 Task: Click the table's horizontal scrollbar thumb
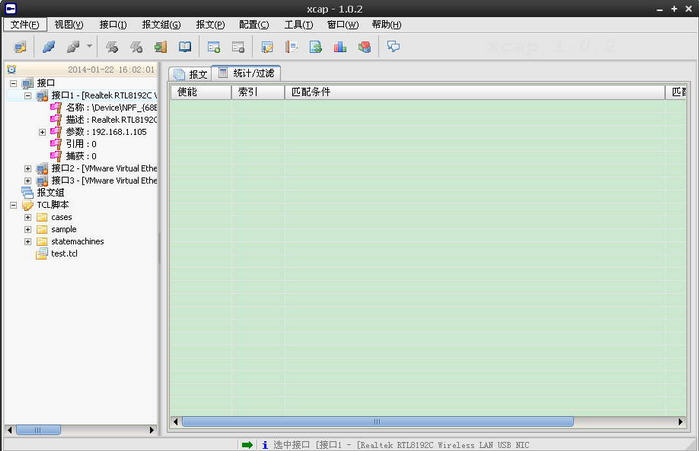[x=377, y=422]
